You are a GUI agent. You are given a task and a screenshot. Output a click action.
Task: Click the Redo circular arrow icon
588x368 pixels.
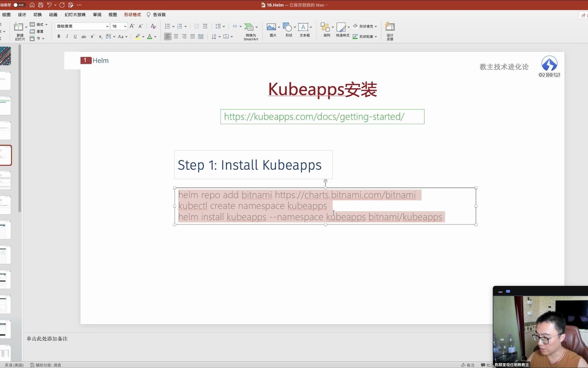[x=62, y=5]
